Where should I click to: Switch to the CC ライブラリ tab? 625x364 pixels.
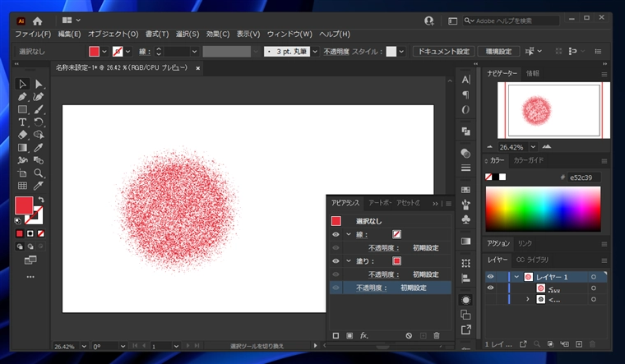click(532, 260)
